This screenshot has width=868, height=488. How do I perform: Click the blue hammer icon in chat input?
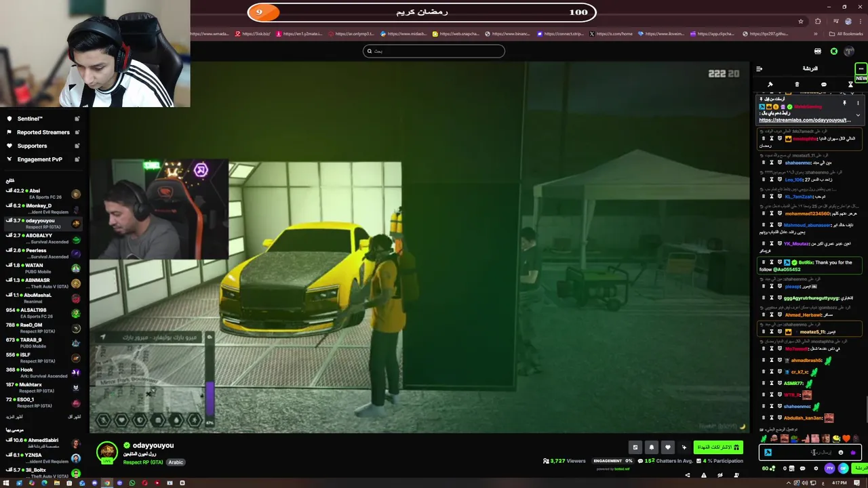768,453
